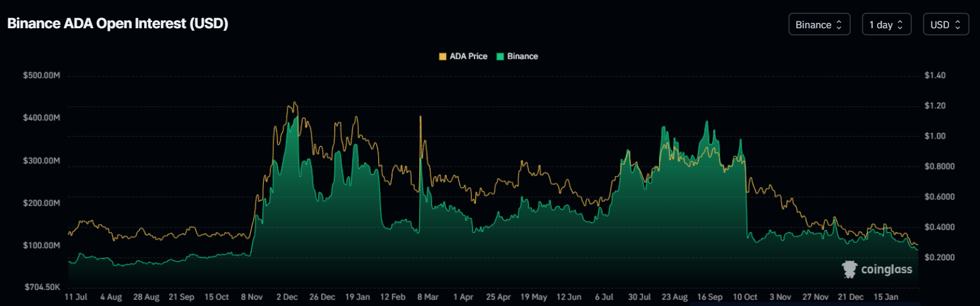This screenshot has height=306, width=980.
Task: Click the green Binance legend square
Action: tap(500, 56)
